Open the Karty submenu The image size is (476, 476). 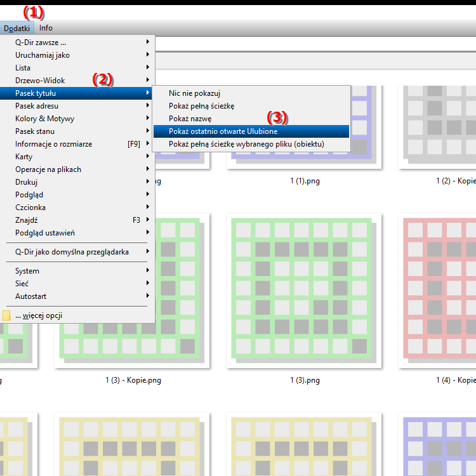(x=77, y=157)
